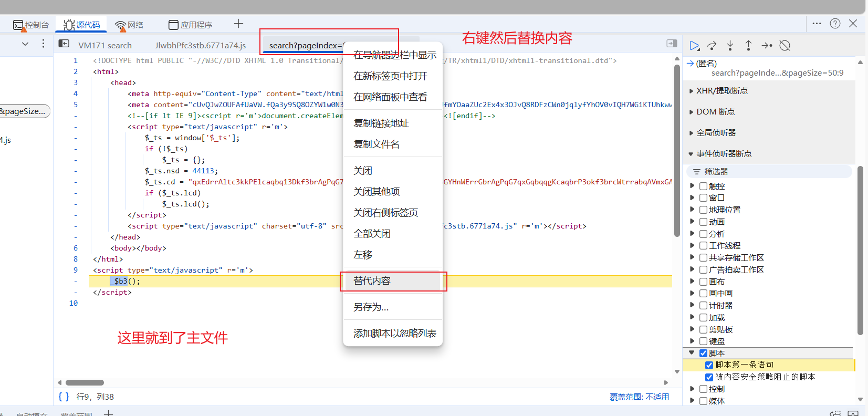The image size is (868, 416).
Task: Open the 覆盖范围: 不适用 coverage link
Action: [639, 397]
